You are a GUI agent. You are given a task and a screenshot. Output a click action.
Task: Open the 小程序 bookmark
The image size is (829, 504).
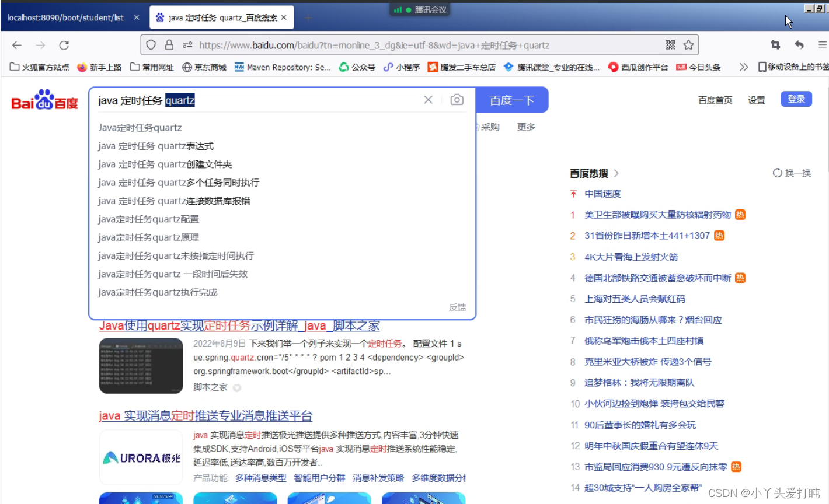[402, 67]
